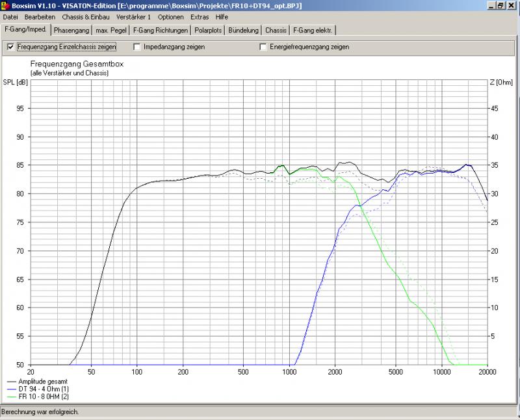Maximize the Boxsim window

(500, 5)
